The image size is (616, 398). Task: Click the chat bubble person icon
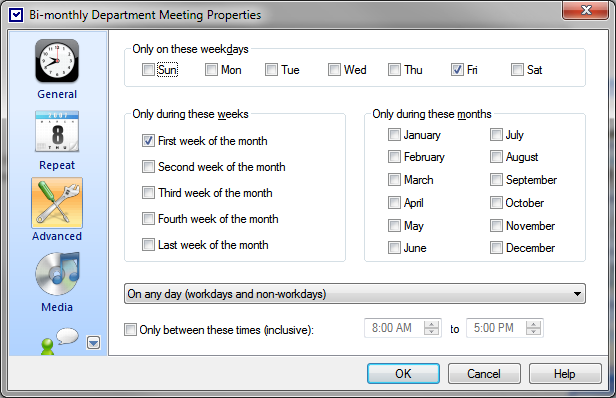click(x=60, y=341)
